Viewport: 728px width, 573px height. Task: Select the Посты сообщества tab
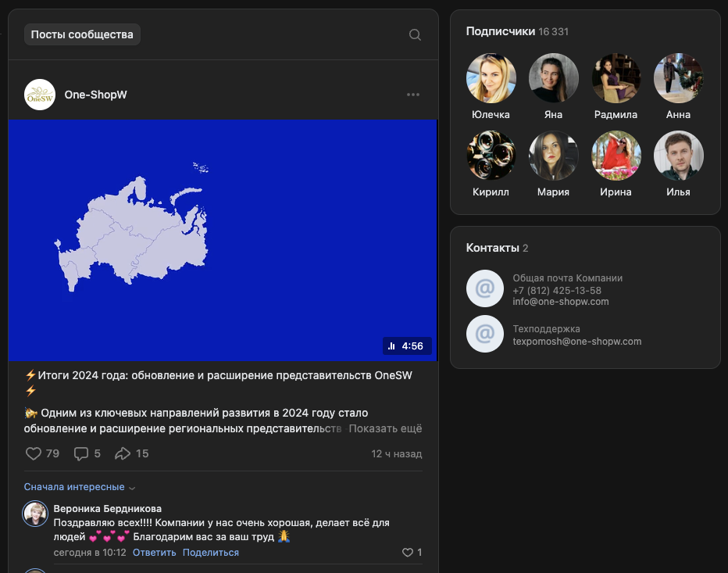pyautogui.click(x=82, y=34)
